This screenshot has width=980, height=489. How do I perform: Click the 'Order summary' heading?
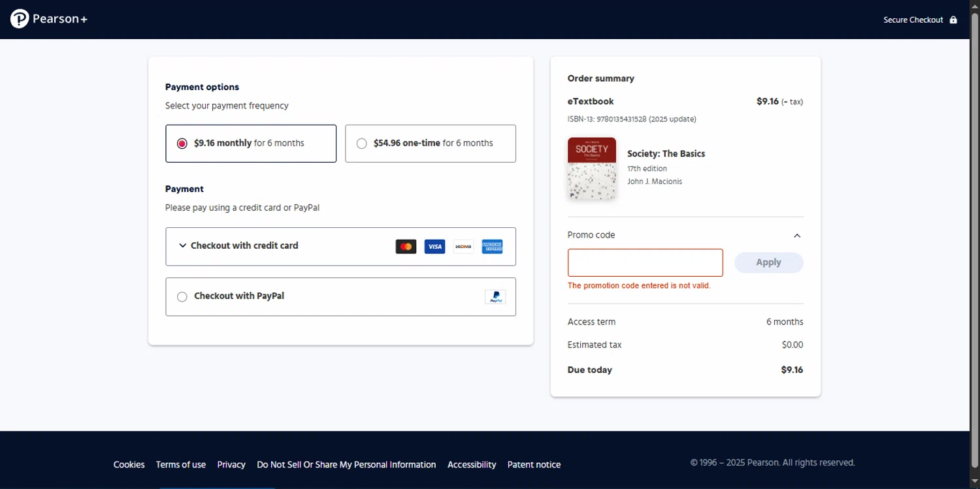601,78
